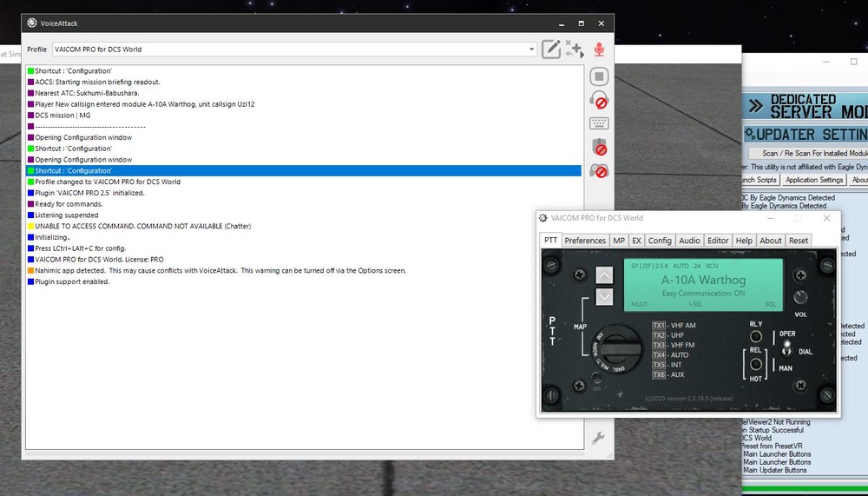868x496 pixels.
Task: Switch to the PTT tab
Action: [550, 240]
